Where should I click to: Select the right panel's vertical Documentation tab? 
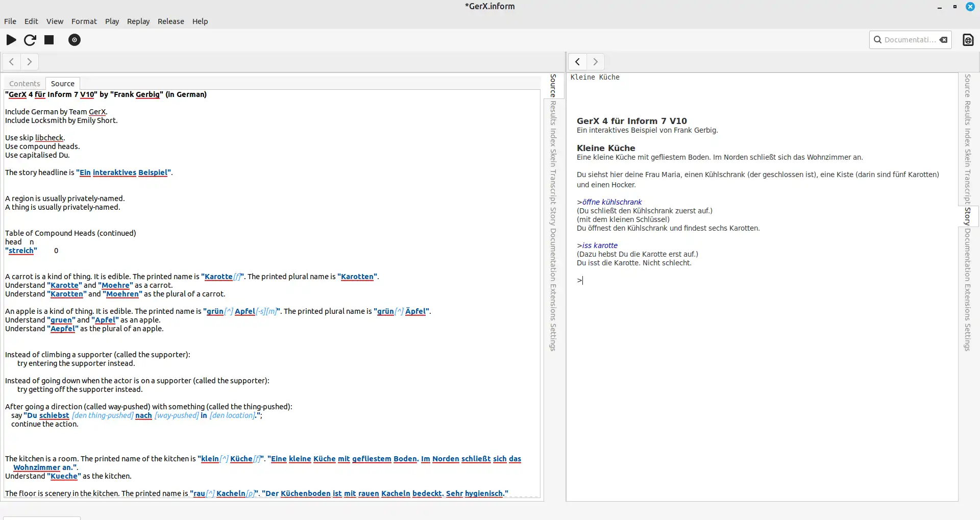click(x=968, y=255)
